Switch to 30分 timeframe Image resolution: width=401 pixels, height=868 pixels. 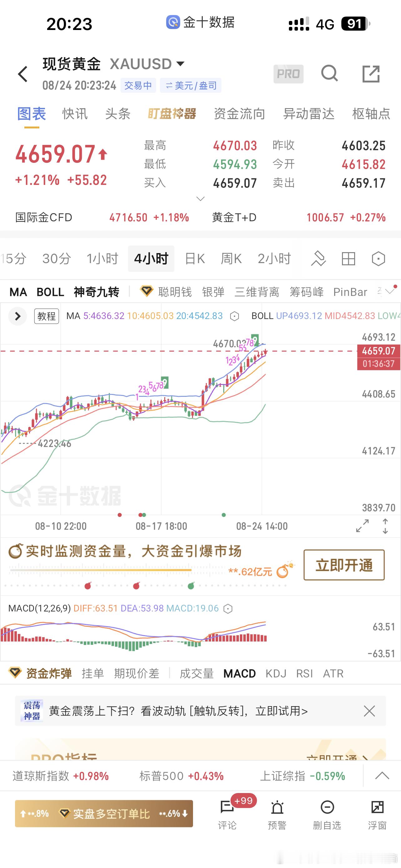click(57, 259)
